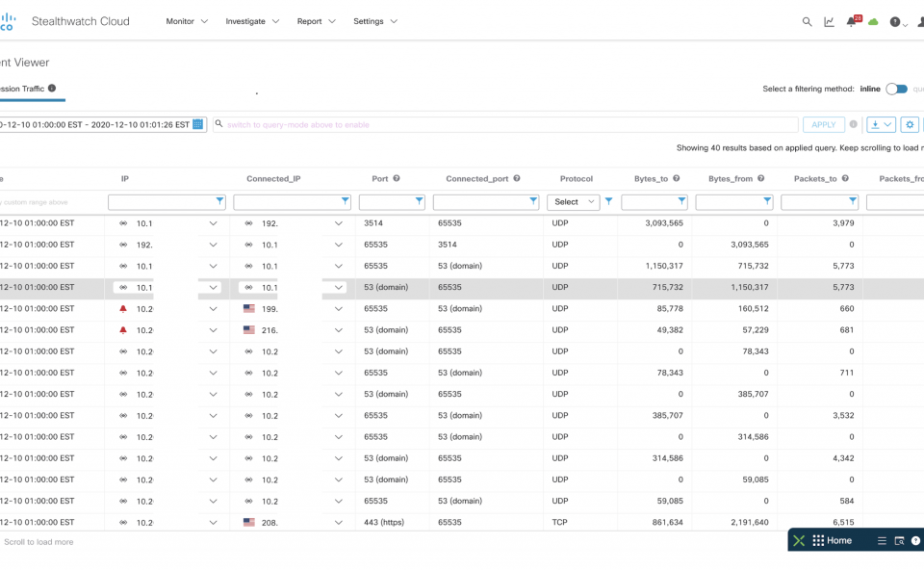Click the hamburger menu icon beside Home
Screen dimensions: 924x570
pos(882,541)
